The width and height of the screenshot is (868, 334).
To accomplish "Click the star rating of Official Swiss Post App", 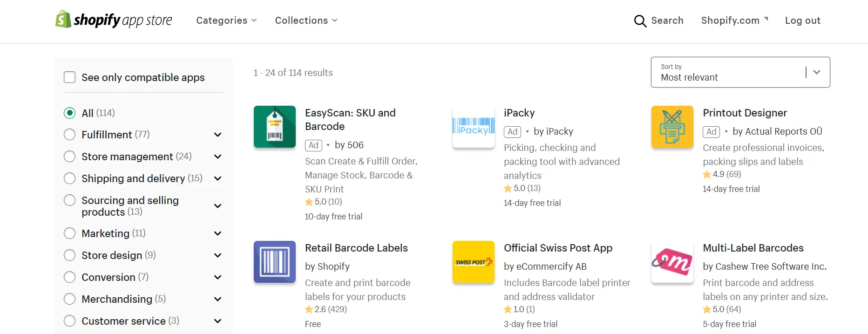I will point(520,309).
